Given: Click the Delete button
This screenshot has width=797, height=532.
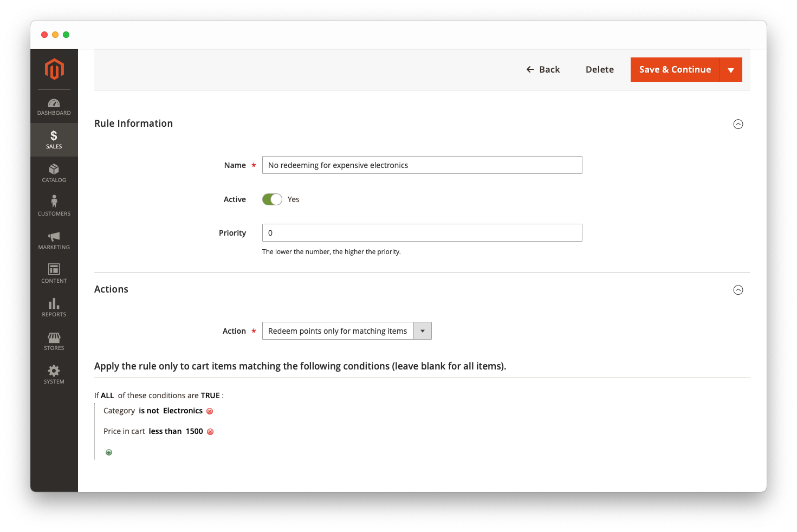Looking at the screenshot, I should (599, 69).
